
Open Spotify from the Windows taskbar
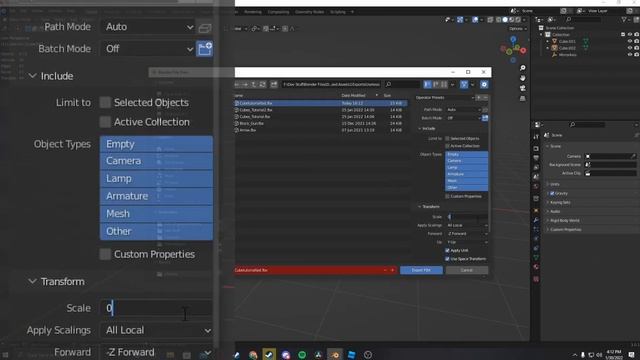[x=302, y=355]
